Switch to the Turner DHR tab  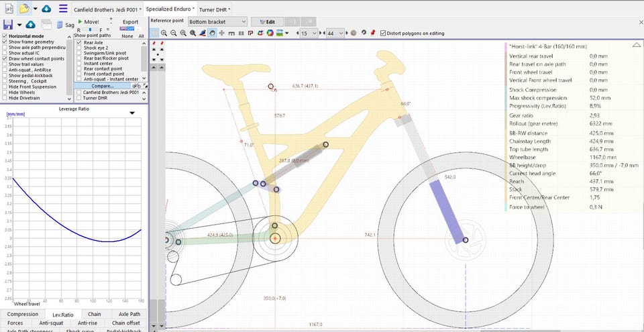[x=213, y=9]
